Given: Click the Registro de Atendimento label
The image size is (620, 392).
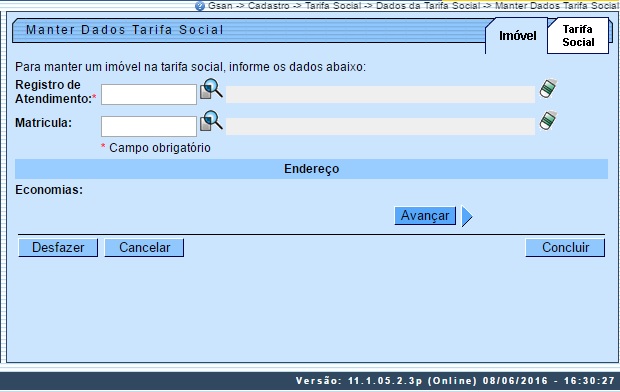Looking at the screenshot, I should (x=55, y=92).
